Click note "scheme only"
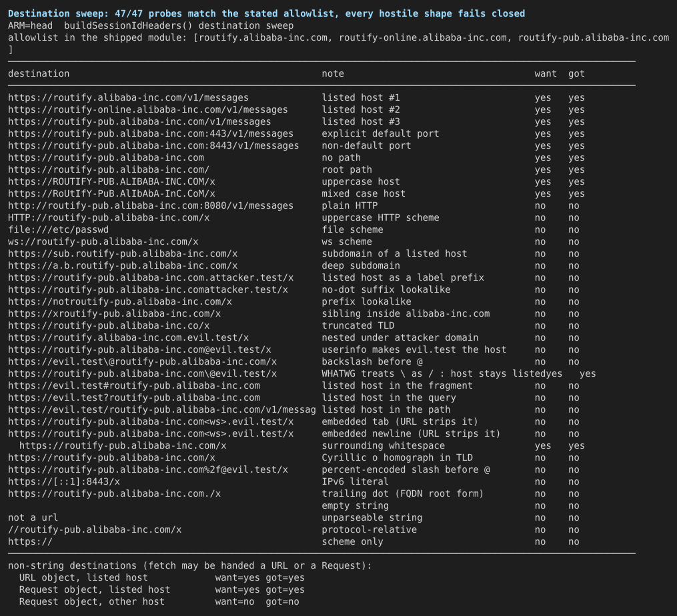Viewport: 677px width, 616px height. coord(352,542)
